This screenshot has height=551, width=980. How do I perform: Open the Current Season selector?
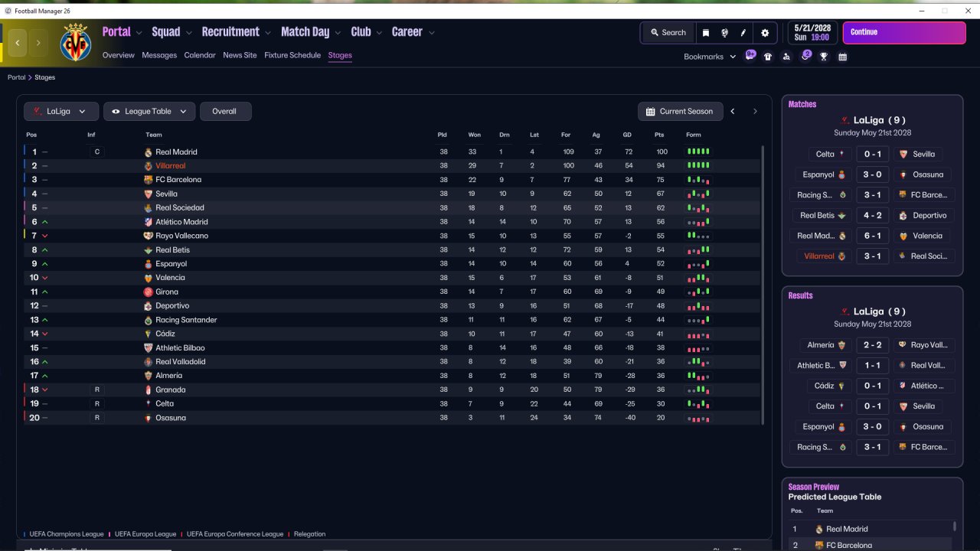(681, 112)
